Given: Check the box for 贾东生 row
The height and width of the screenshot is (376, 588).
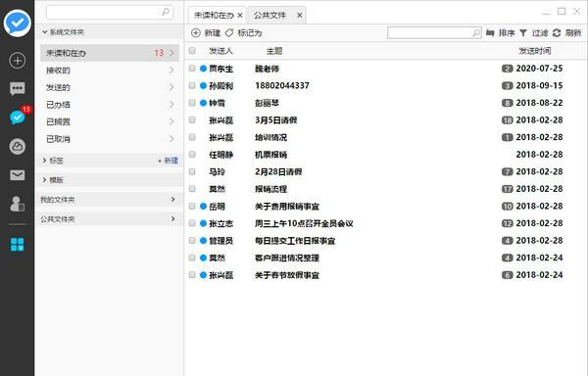Looking at the screenshot, I should coord(192,69).
